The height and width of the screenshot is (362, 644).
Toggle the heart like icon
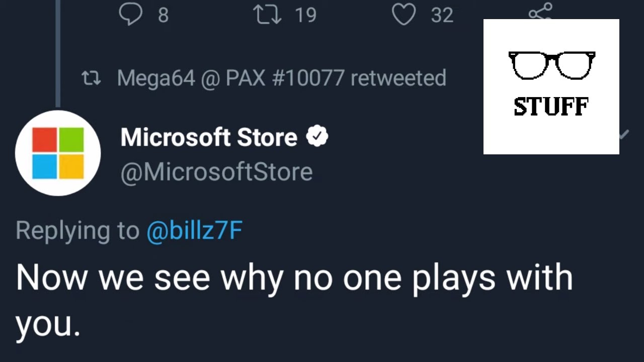click(x=404, y=15)
